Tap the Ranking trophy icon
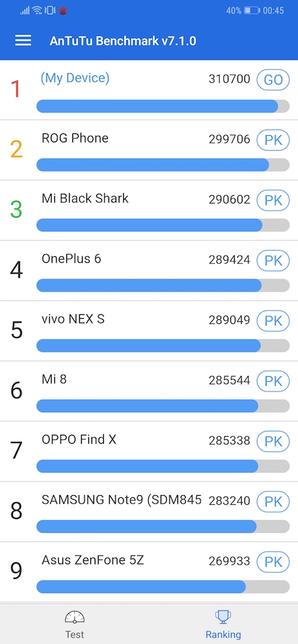Screen dimensions: 298x644 point(223,618)
